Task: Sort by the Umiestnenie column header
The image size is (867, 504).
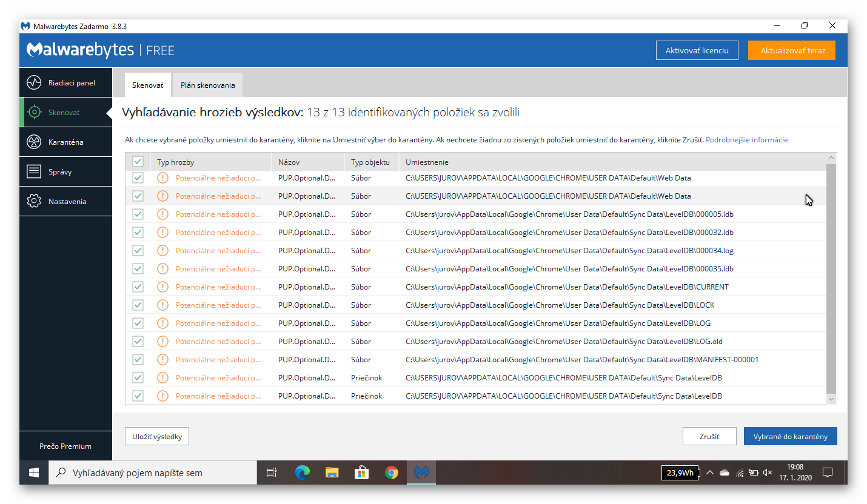Action: (x=612, y=162)
